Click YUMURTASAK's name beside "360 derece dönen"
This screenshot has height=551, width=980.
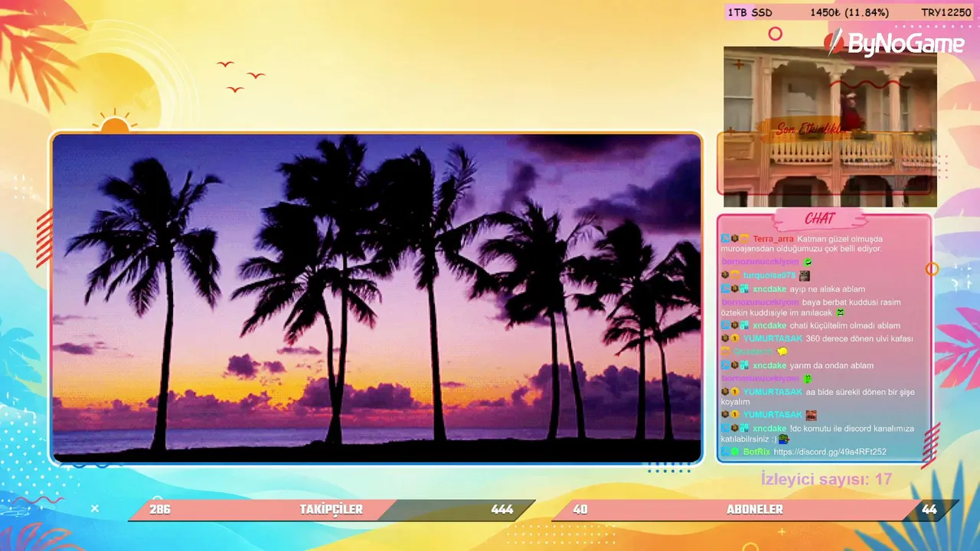tap(773, 338)
